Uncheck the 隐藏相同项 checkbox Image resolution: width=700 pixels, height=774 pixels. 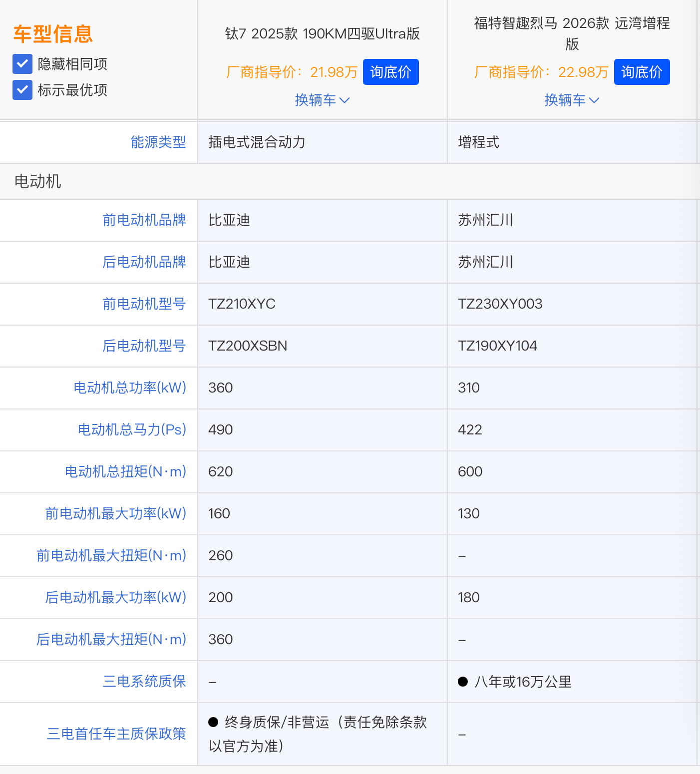[22, 64]
